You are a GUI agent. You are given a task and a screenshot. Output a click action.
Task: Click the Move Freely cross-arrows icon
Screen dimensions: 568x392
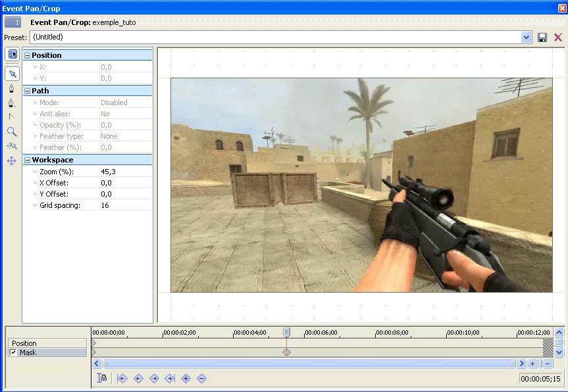pos(12,160)
